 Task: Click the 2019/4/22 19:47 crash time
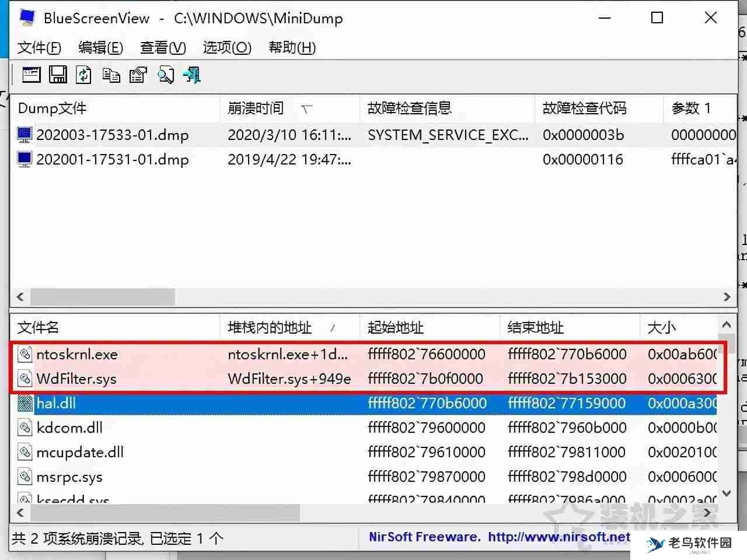pos(289,159)
